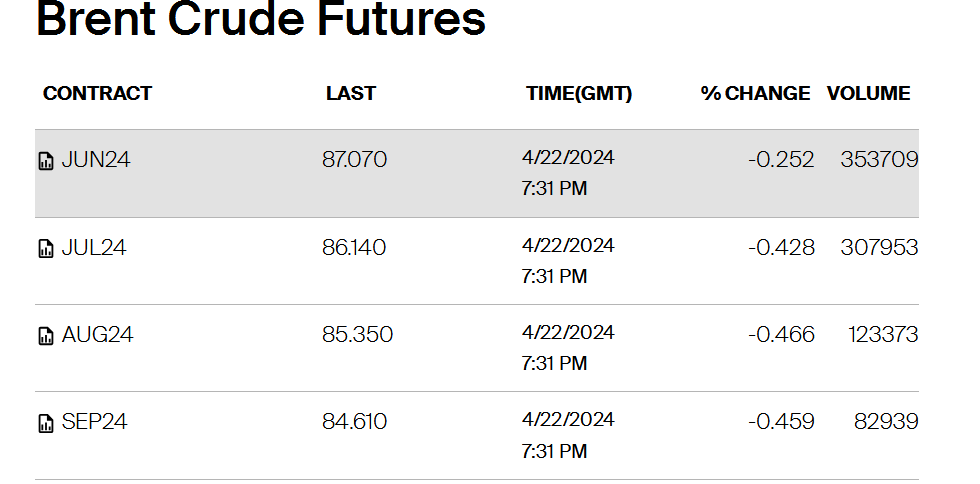Sort by the CONTRACT column header
Screen dimensions: 980x484
(98, 93)
